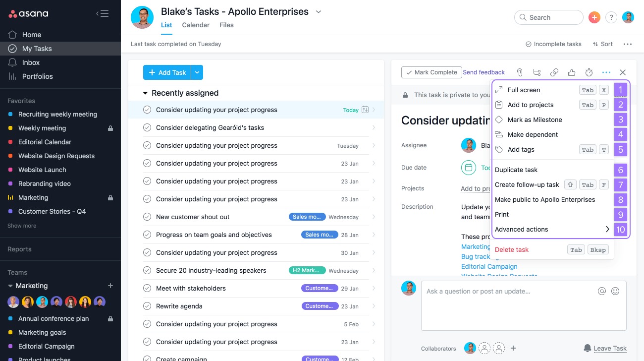Click the orange plus create button
Screen dimensions: 644x361
click(594, 17)
